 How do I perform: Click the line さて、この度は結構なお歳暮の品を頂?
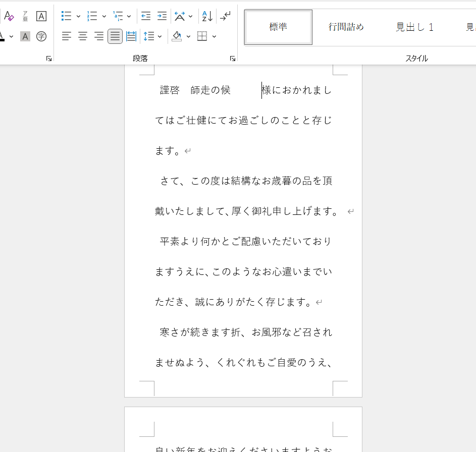246,181
